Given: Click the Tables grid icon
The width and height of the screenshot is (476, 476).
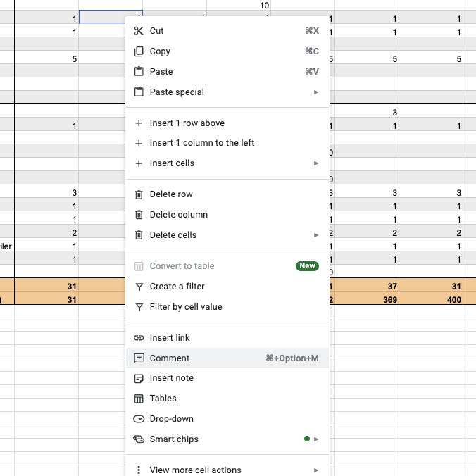Looking at the screenshot, I should click(x=138, y=399).
